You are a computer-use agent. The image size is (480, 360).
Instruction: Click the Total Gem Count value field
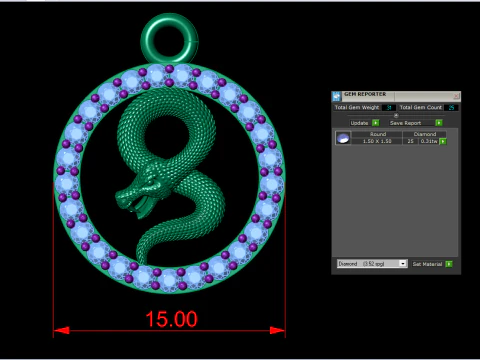(x=451, y=108)
